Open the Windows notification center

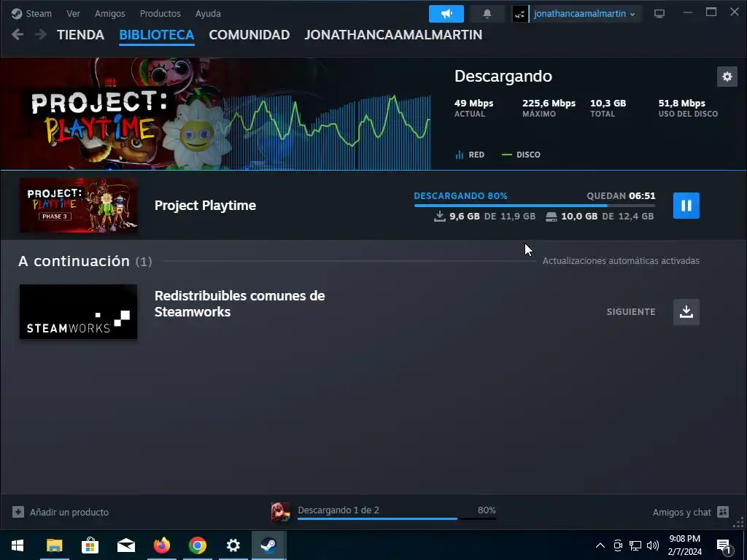coord(724,545)
